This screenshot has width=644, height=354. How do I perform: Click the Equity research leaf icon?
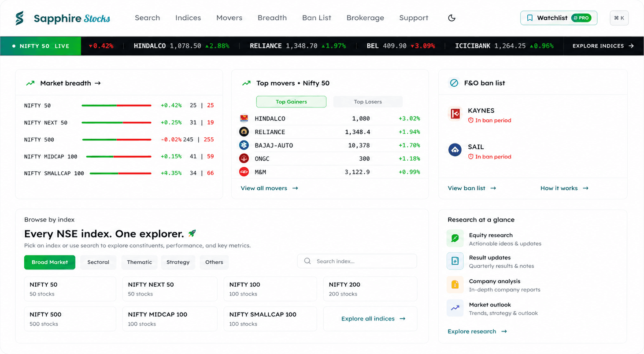pos(455,238)
